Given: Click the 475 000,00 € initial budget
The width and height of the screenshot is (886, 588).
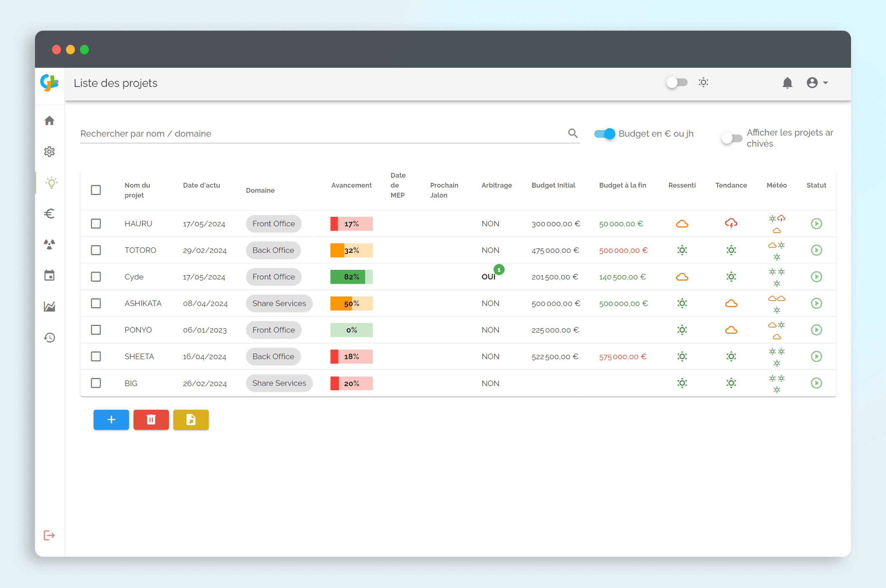Looking at the screenshot, I should pyautogui.click(x=555, y=250).
